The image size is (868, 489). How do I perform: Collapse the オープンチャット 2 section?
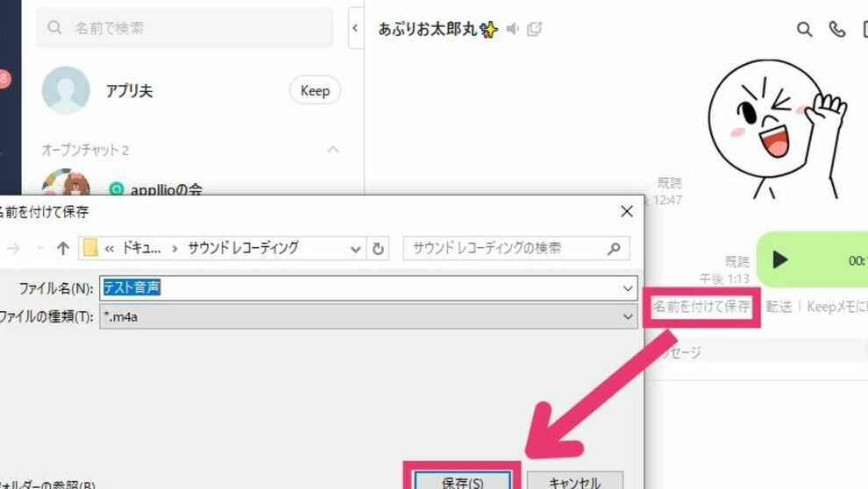[x=332, y=149]
